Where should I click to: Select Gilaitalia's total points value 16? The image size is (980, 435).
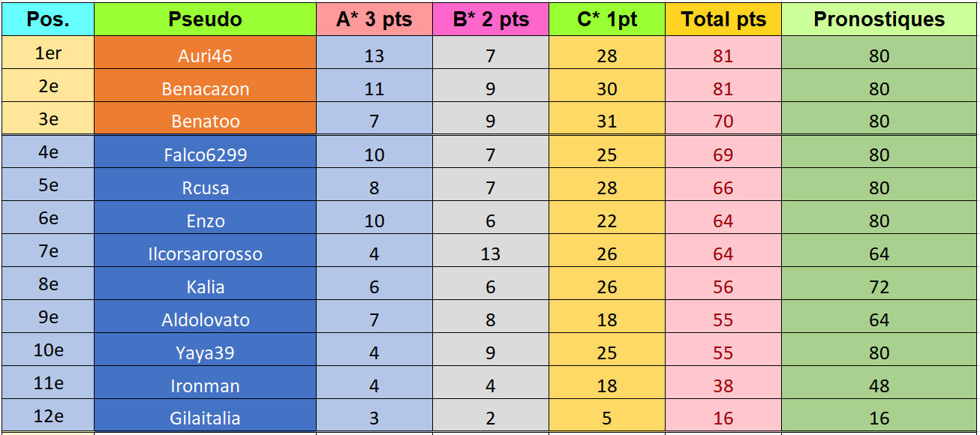click(x=723, y=418)
